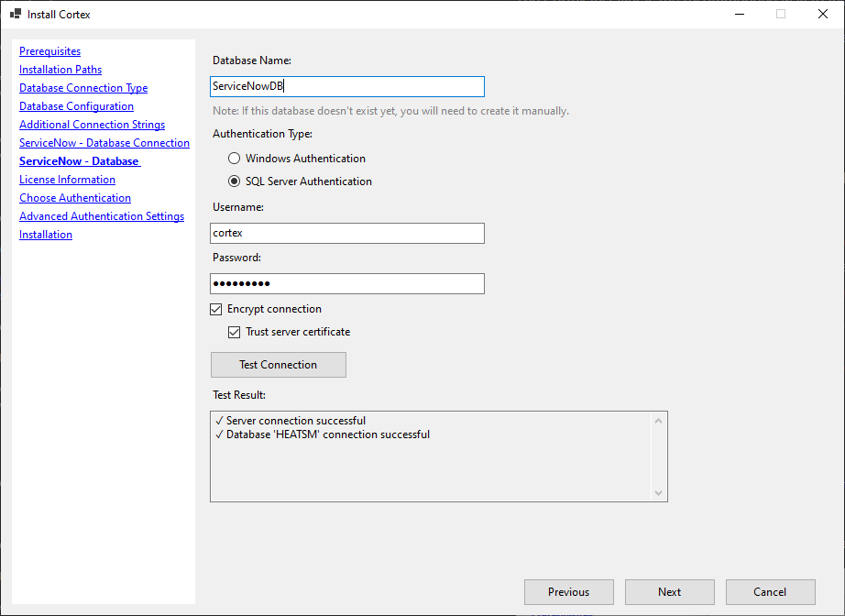845x616 pixels.
Task: Select Windows Authentication
Action: pyautogui.click(x=234, y=158)
